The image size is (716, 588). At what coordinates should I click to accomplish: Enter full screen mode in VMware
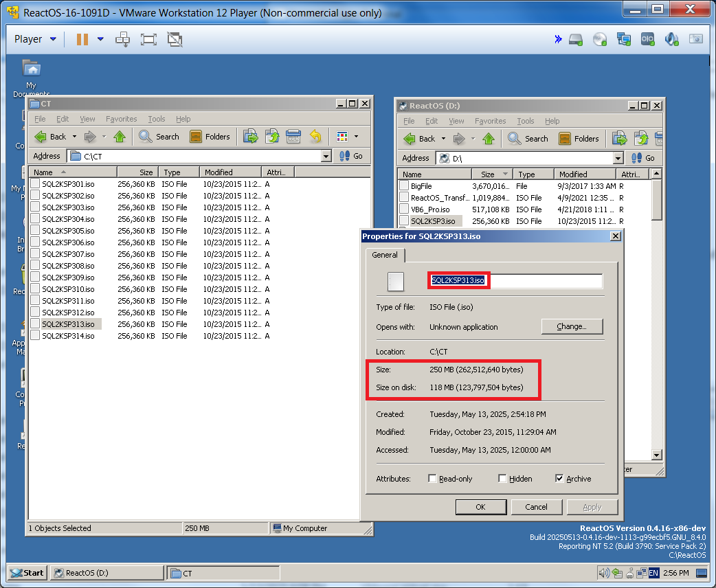(148, 39)
